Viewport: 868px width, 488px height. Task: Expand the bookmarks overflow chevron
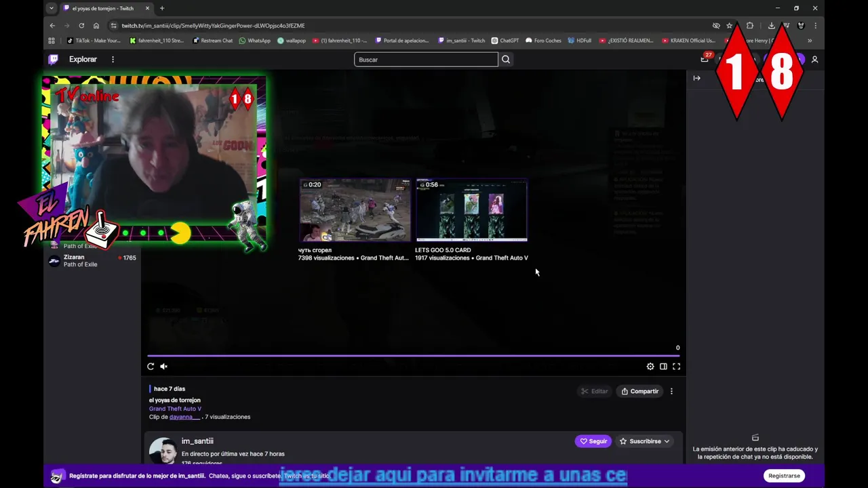(x=809, y=41)
